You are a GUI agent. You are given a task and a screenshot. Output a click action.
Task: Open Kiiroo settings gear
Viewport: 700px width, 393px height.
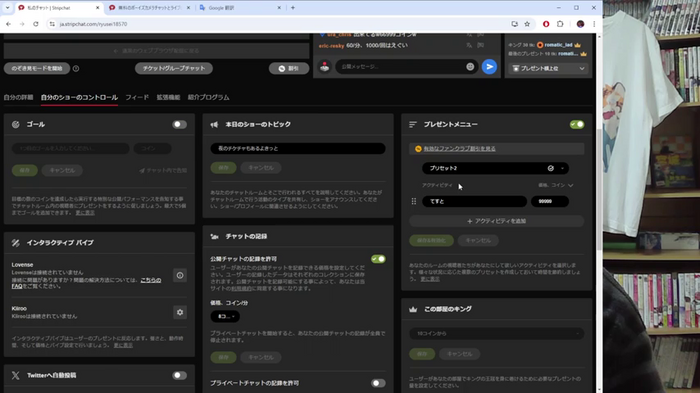180,312
